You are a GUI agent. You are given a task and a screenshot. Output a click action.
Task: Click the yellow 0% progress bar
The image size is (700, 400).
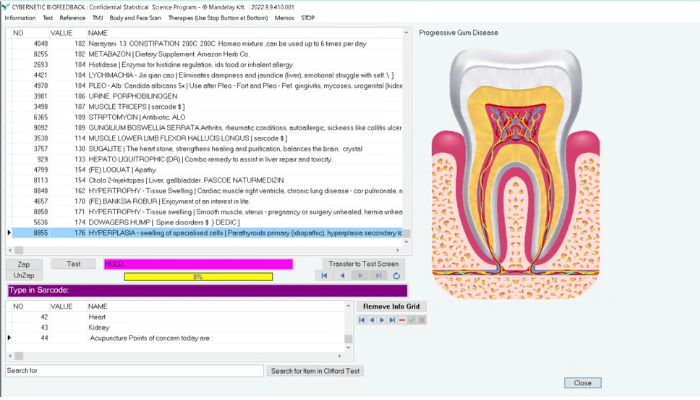pos(198,276)
